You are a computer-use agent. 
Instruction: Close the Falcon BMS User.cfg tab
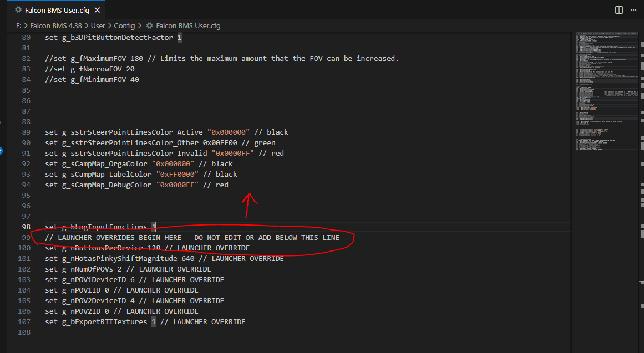pos(97,10)
